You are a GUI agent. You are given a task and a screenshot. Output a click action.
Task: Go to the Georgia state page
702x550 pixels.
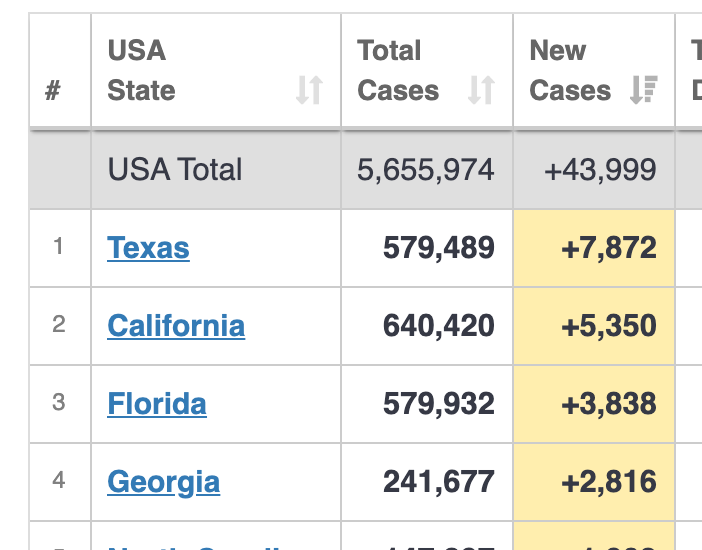click(163, 482)
